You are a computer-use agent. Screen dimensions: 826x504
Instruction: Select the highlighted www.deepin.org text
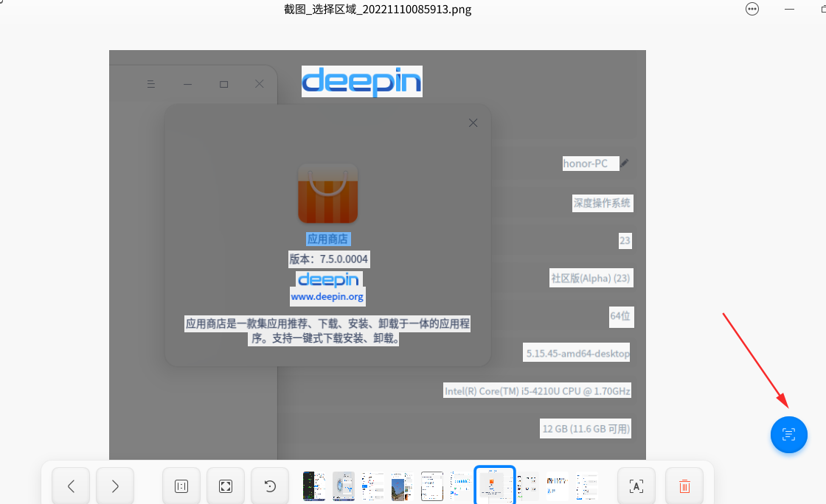pos(327,296)
